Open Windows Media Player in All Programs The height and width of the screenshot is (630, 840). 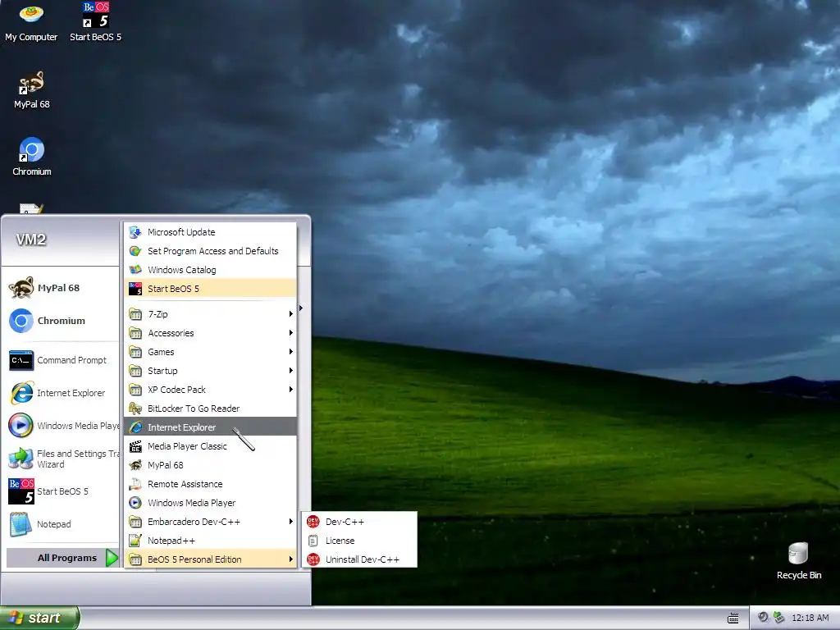(x=211, y=503)
